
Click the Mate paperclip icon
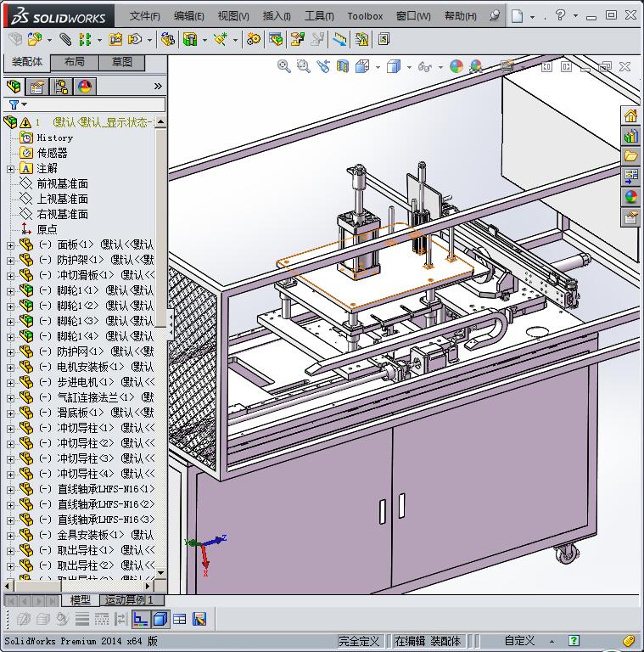coord(64,40)
